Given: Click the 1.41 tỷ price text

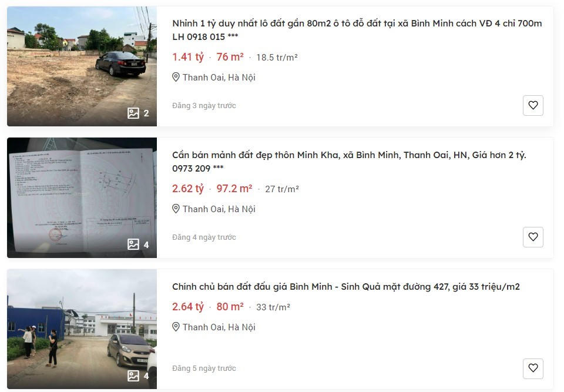Looking at the screenshot, I should (188, 57).
